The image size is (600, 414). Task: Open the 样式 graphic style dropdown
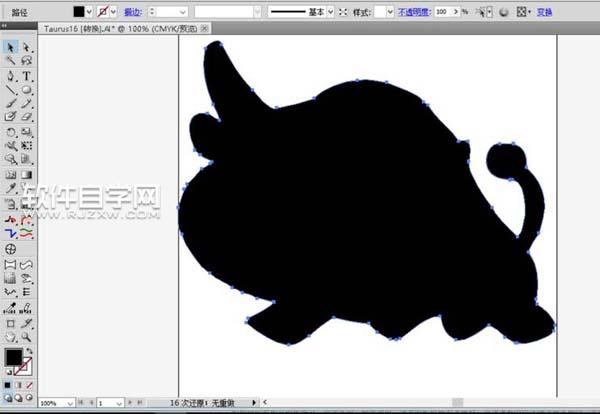coord(390,12)
